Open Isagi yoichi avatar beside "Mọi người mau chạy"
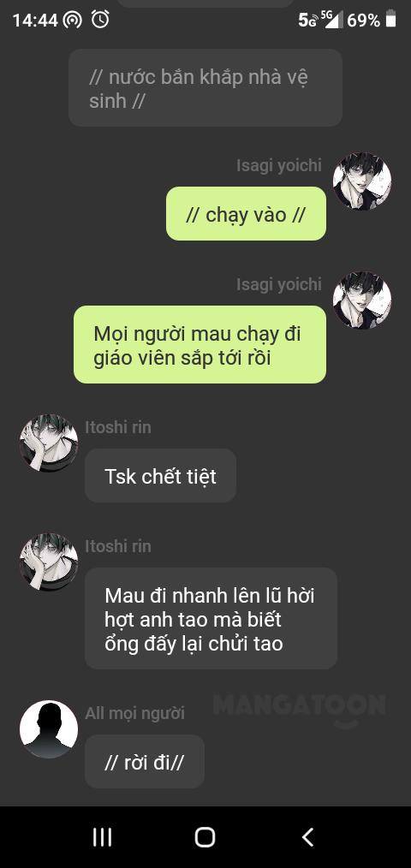411x868 pixels. (362, 300)
